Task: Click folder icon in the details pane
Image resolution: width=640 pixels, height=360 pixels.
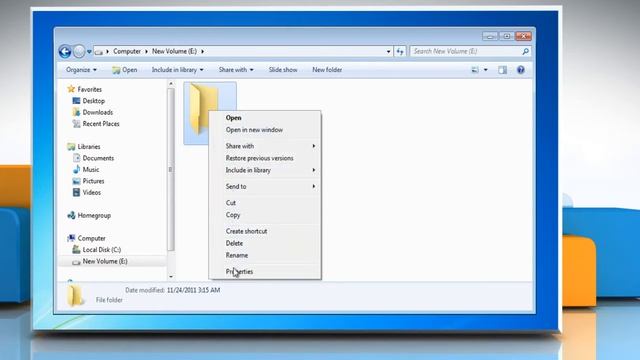Action: pyautogui.click(x=75, y=296)
